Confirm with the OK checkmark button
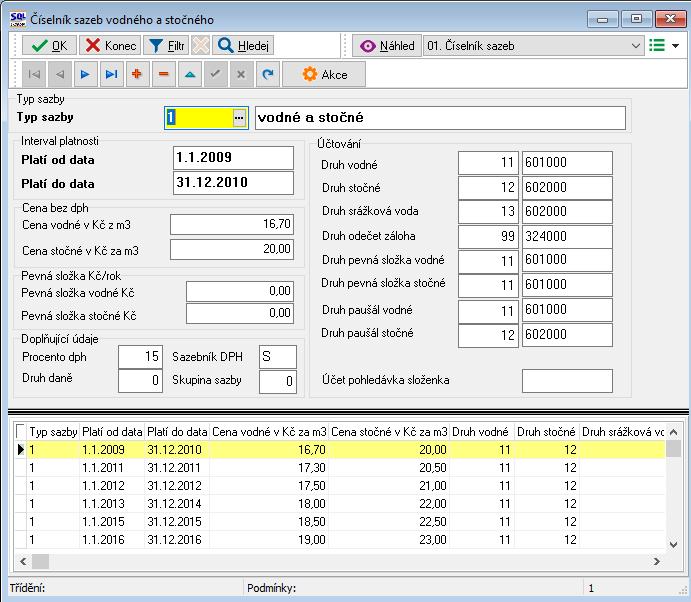 (x=49, y=45)
